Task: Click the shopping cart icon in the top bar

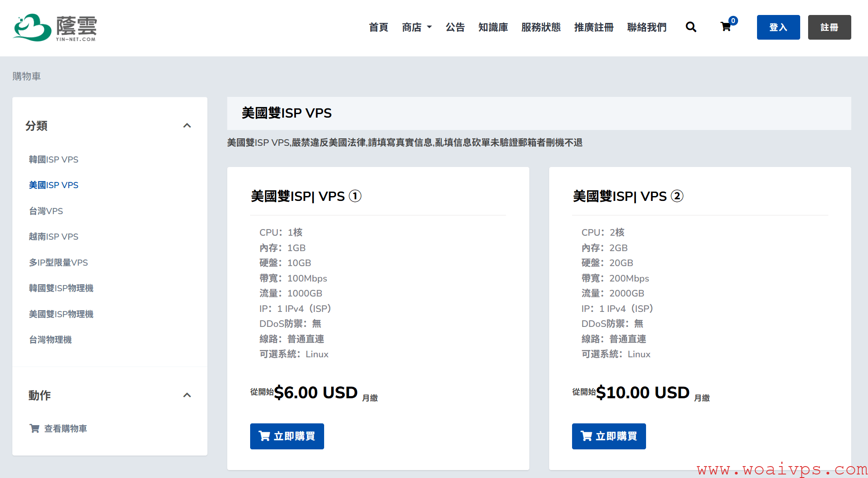Action: pyautogui.click(x=725, y=26)
